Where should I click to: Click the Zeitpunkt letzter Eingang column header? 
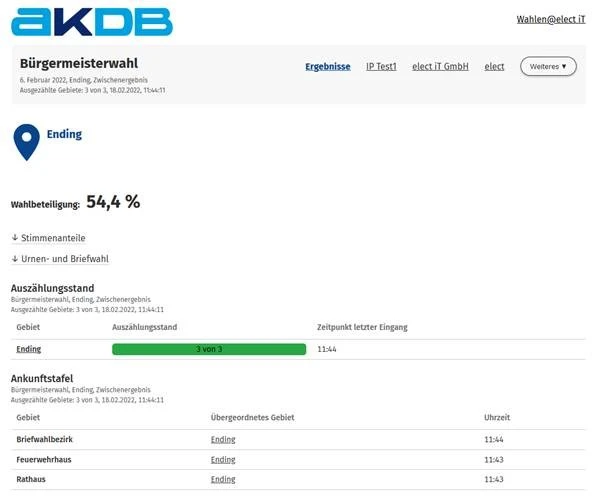(x=361, y=327)
